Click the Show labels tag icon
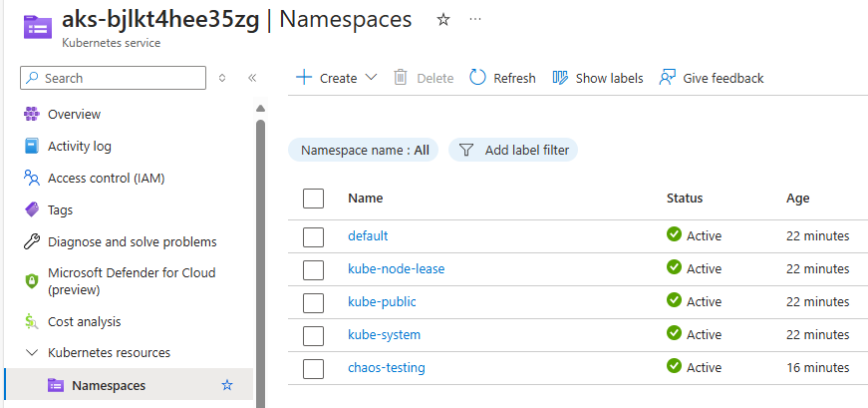The height and width of the screenshot is (408, 868). coord(560,78)
